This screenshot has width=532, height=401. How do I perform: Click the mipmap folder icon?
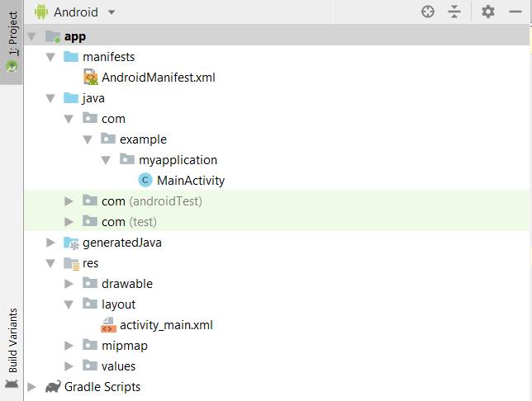(x=90, y=345)
